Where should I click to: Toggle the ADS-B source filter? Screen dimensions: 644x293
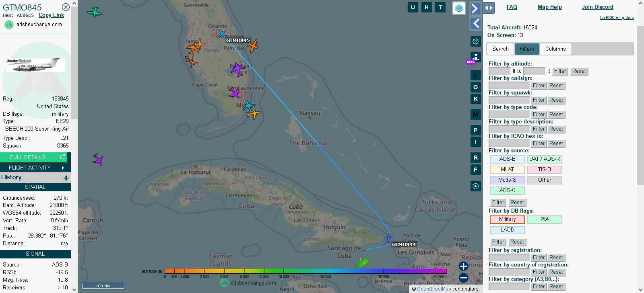pos(507,159)
